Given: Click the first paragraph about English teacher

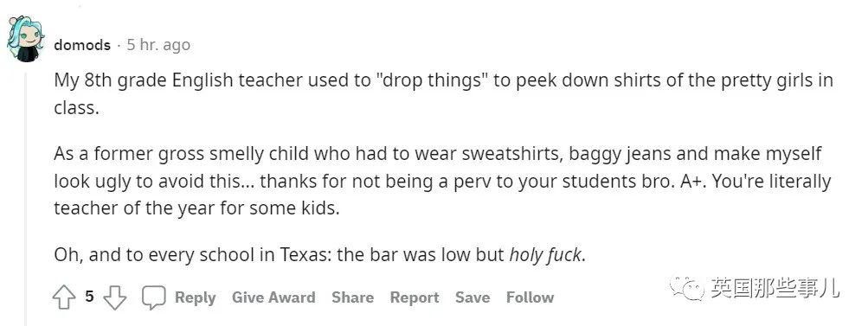Looking at the screenshot, I should click(443, 93).
